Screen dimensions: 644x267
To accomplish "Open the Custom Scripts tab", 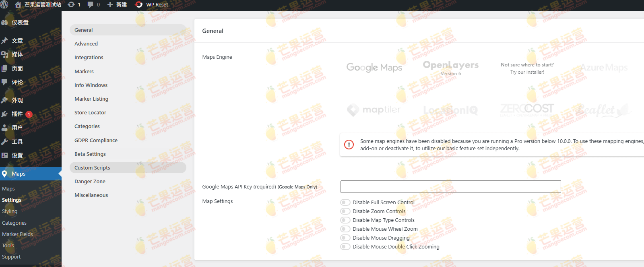I will [x=128, y=168].
